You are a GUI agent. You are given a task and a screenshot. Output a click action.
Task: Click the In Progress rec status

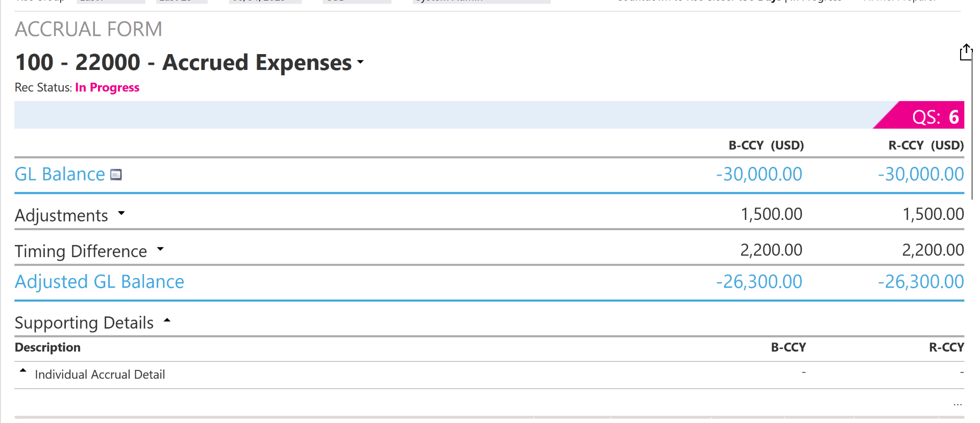107,88
